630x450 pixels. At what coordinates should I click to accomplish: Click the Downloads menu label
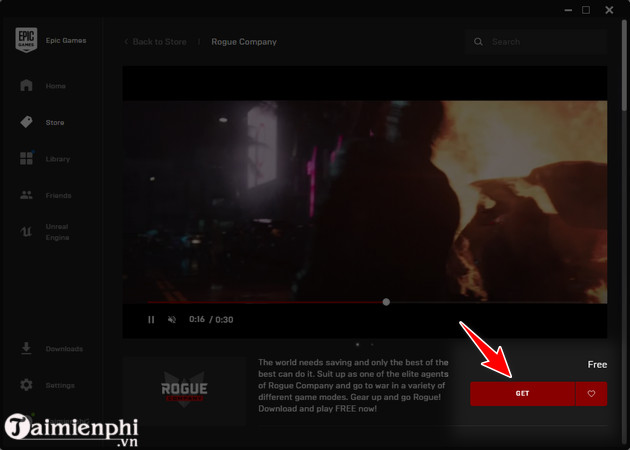(x=64, y=349)
